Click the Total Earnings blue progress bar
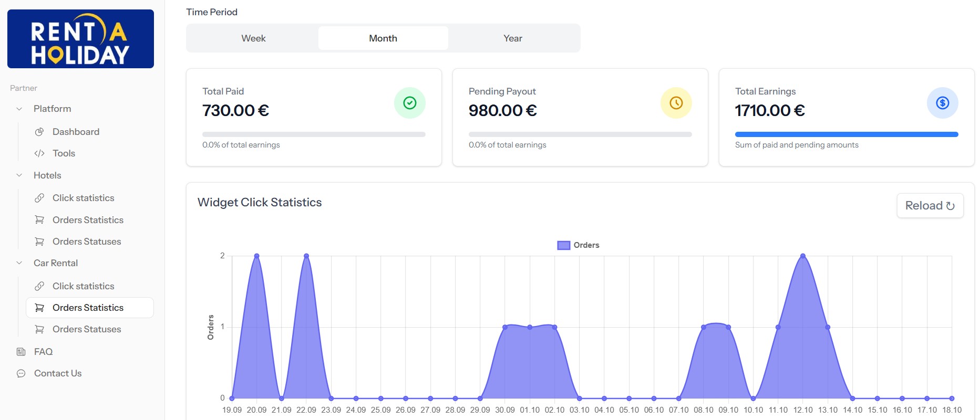980x420 pixels. point(846,134)
